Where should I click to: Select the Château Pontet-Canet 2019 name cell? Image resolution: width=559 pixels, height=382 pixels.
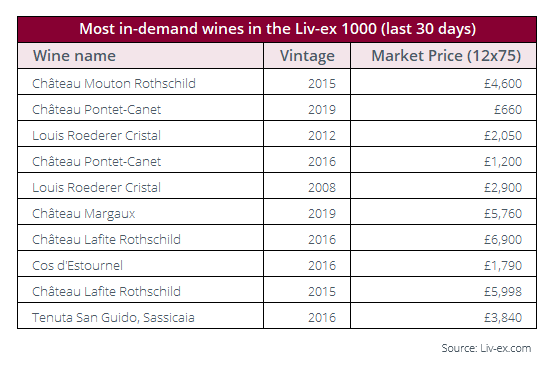click(140, 109)
